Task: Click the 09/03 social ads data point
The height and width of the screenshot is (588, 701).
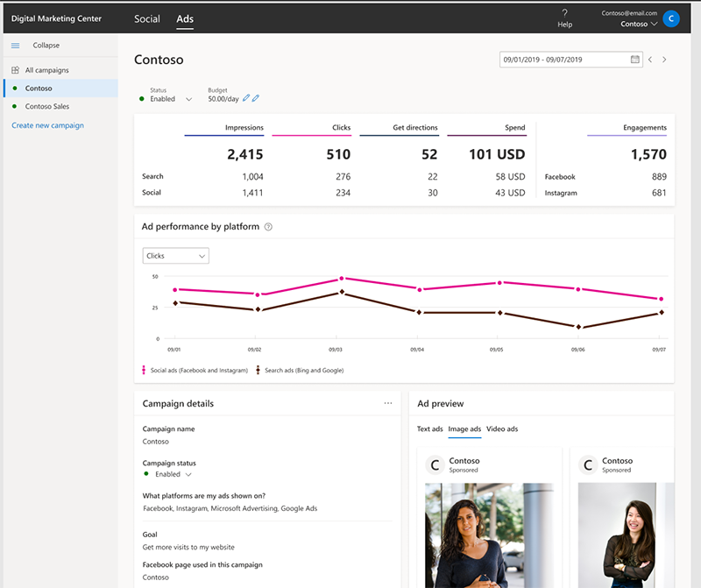Action: (342, 278)
